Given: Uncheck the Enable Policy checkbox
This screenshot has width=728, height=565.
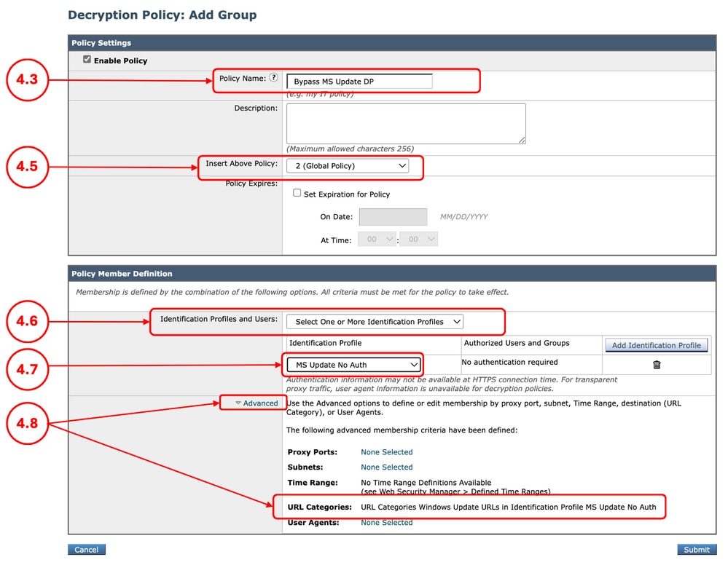Looking at the screenshot, I should [x=87, y=60].
